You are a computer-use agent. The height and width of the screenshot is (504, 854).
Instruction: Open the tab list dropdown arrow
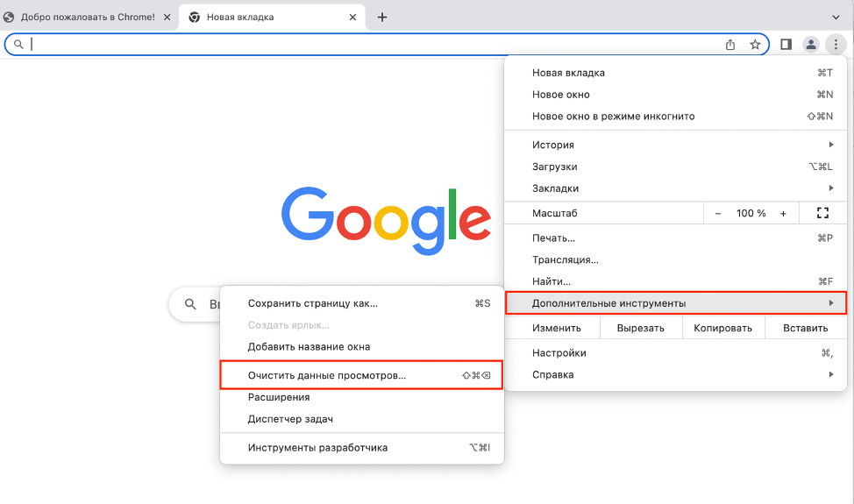pyautogui.click(x=836, y=18)
